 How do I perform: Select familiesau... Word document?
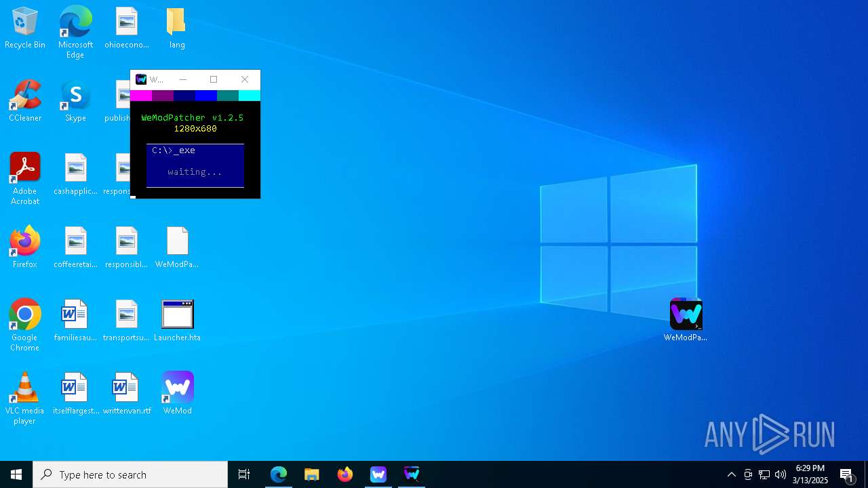coord(75,321)
